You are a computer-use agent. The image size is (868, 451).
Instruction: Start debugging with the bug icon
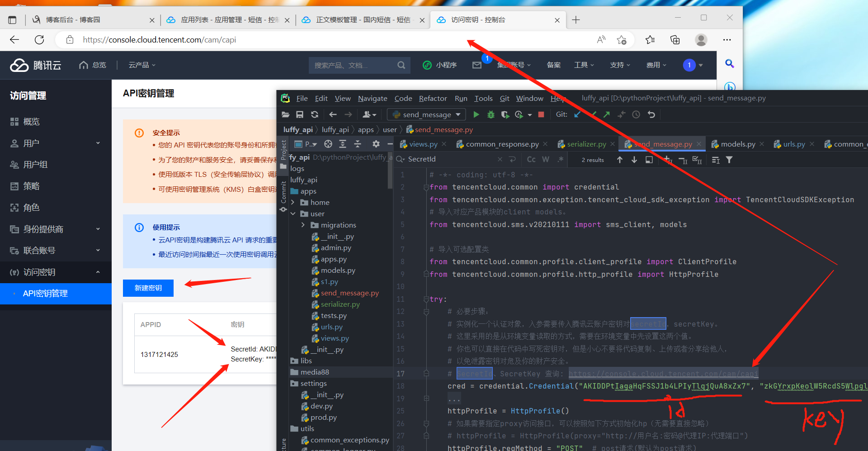point(491,114)
